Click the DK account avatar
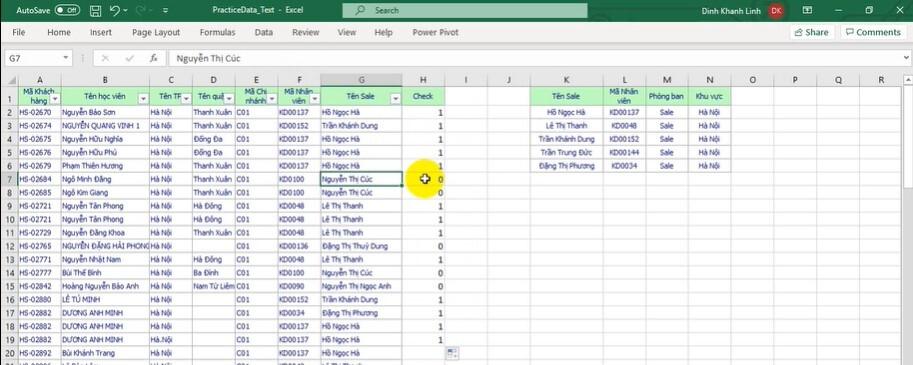913x365 pixels. (x=776, y=10)
